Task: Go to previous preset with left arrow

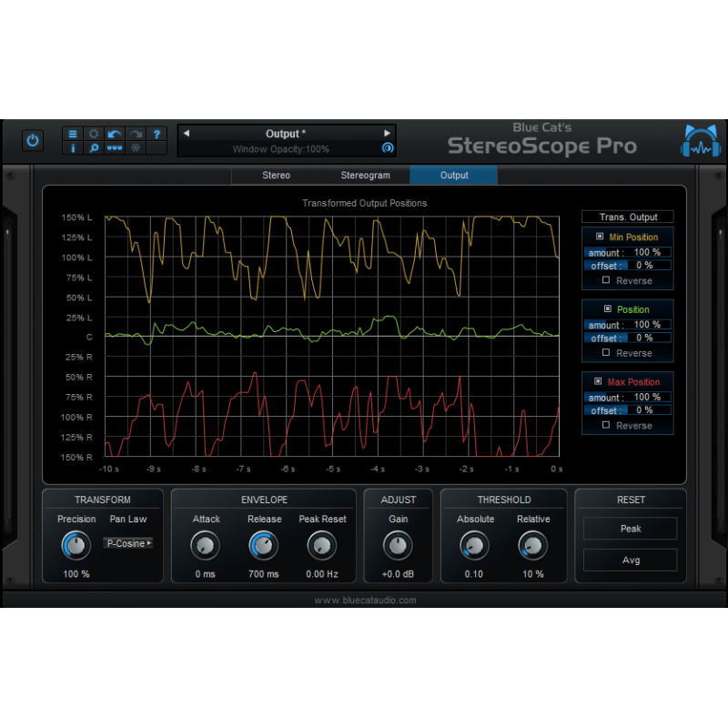Action: tap(187, 133)
